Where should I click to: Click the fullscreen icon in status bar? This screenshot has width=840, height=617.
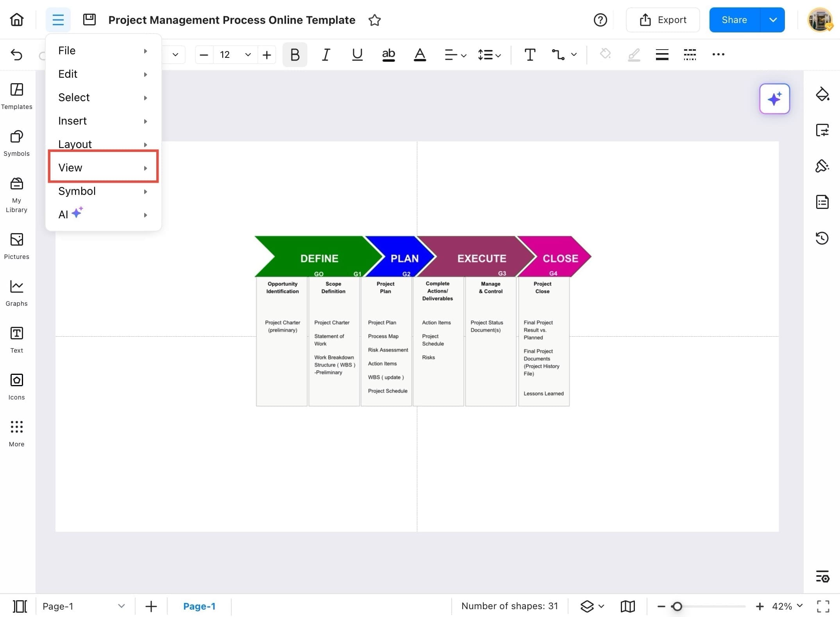pos(823,606)
